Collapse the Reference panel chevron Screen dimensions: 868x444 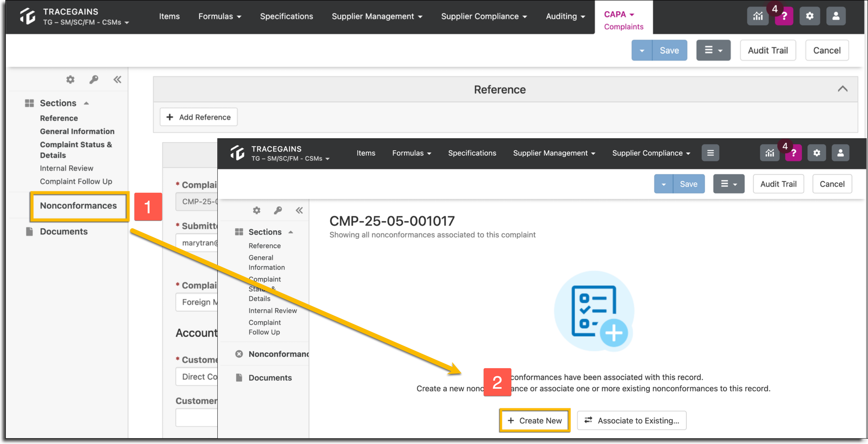pyautogui.click(x=842, y=89)
